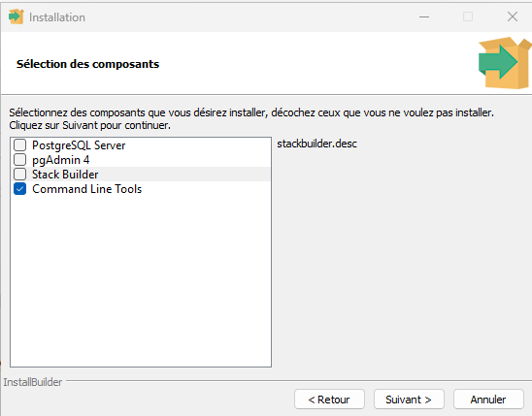Image resolution: width=532 pixels, height=416 pixels.
Task: Select the Command Line Tools label
Action: (x=86, y=189)
